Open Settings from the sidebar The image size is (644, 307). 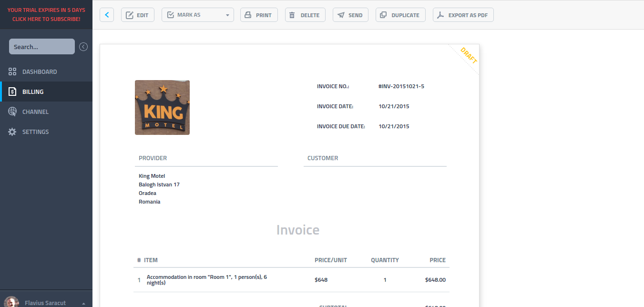46,132
